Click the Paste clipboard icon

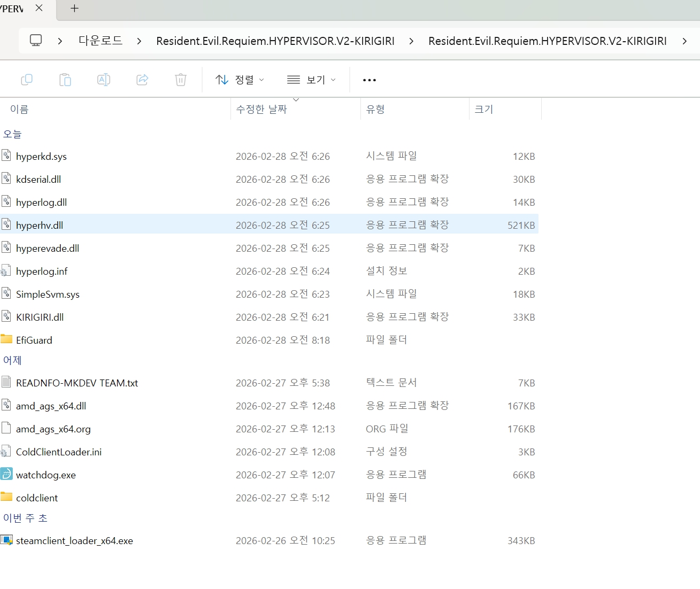point(65,80)
